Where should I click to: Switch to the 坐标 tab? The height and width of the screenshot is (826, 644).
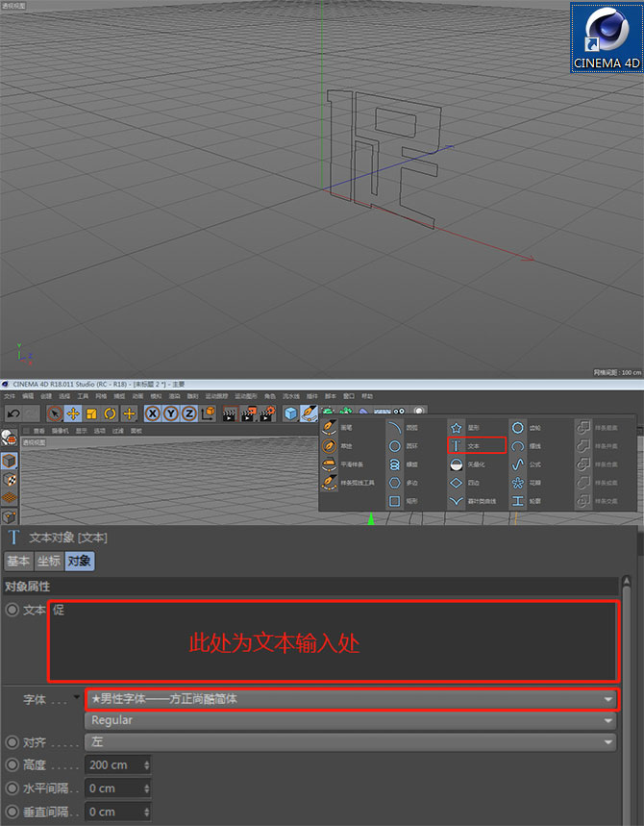pos(49,562)
